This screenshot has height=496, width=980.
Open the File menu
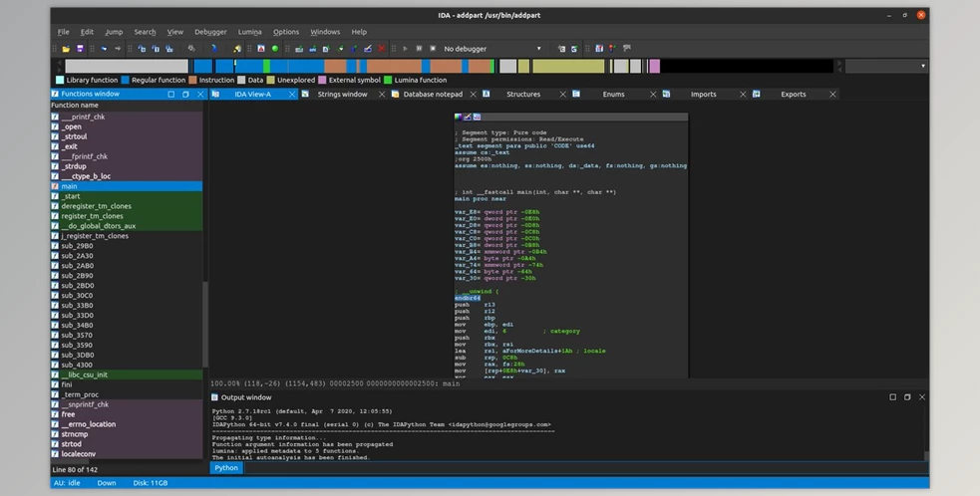point(64,32)
